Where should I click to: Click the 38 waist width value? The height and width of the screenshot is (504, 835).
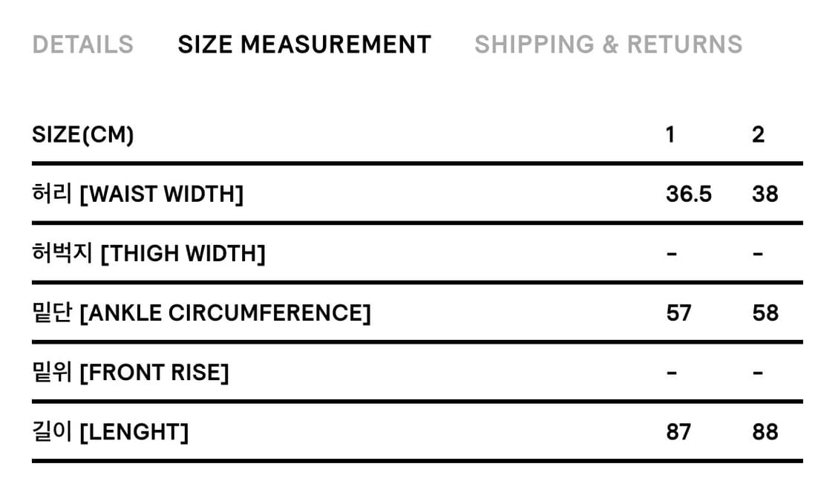764,194
